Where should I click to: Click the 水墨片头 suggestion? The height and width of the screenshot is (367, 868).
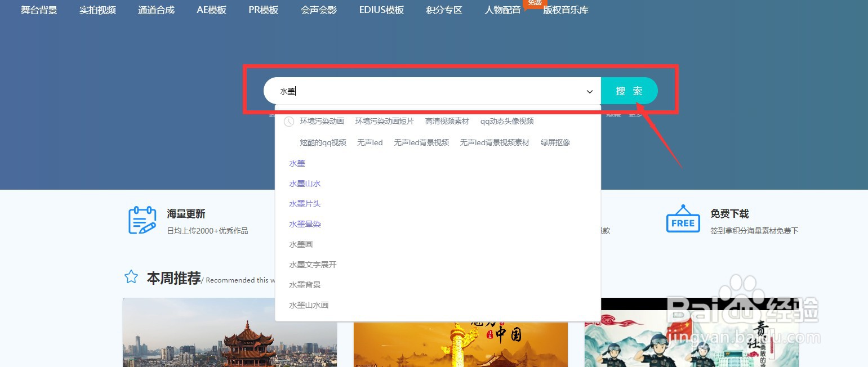pos(305,203)
